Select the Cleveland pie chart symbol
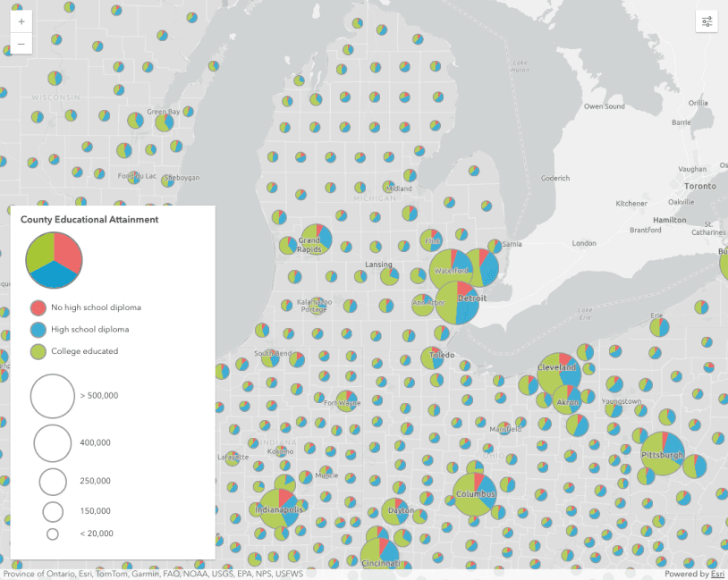 click(x=559, y=374)
